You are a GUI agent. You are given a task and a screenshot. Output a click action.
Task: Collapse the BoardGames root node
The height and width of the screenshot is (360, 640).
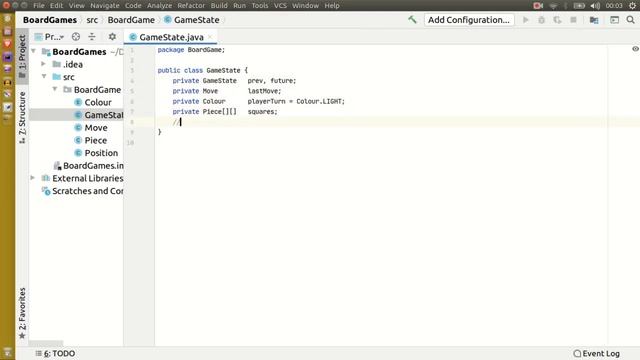point(34,51)
